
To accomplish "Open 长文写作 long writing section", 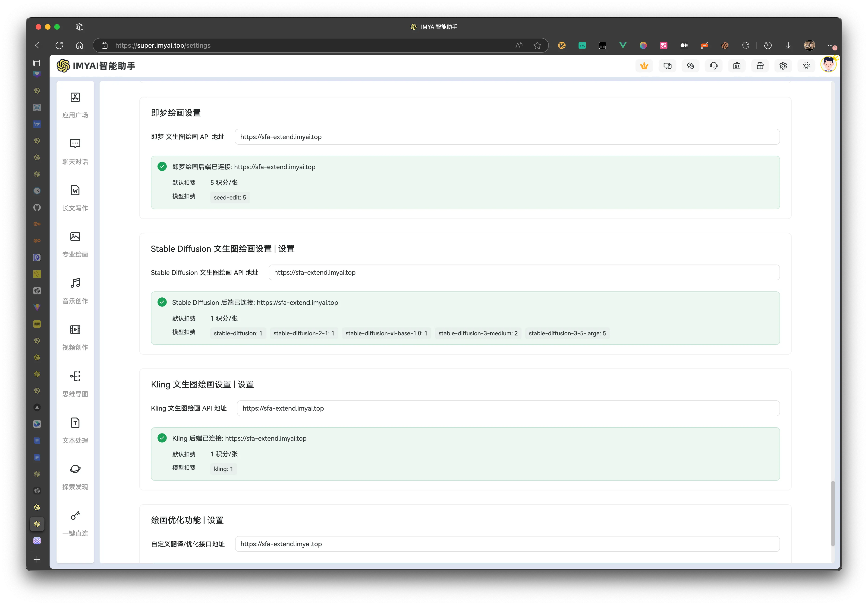I will [x=75, y=198].
